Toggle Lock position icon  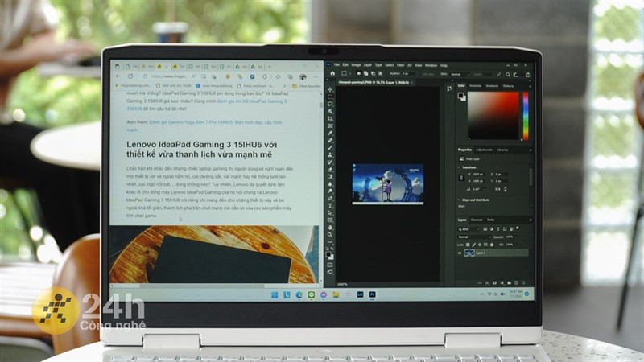[x=480, y=245]
